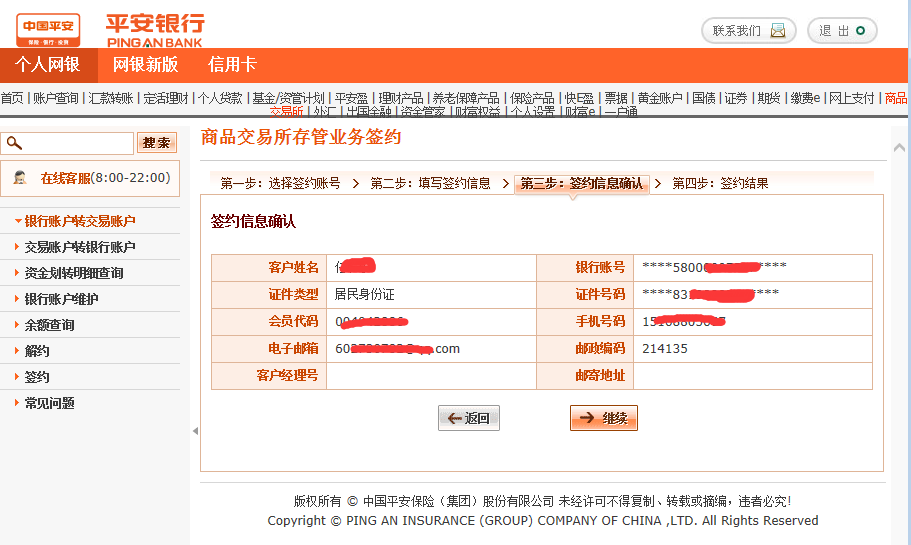
Task: Click the 签约信息确认 section heading
Action: pyautogui.click(x=253, y=221)
